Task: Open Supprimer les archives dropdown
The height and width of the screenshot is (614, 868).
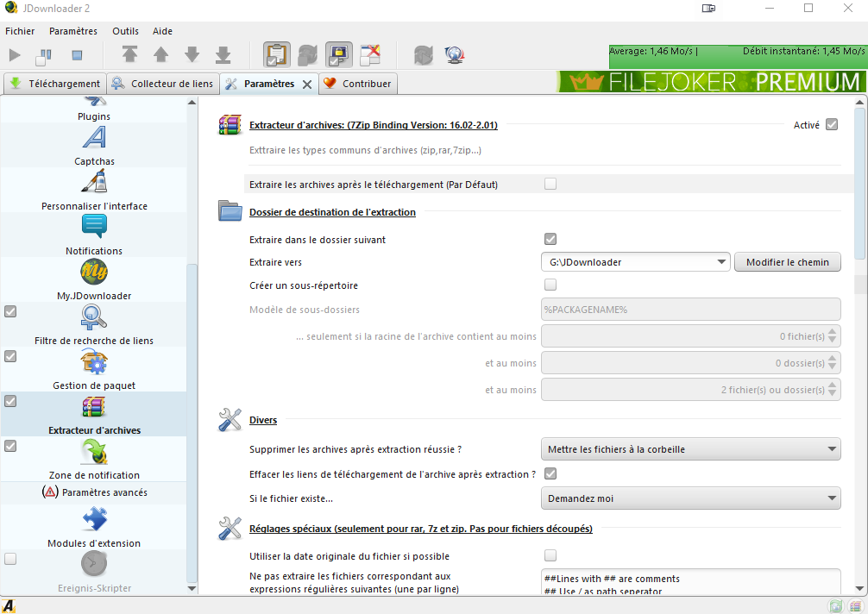Action: pos(690,449)
